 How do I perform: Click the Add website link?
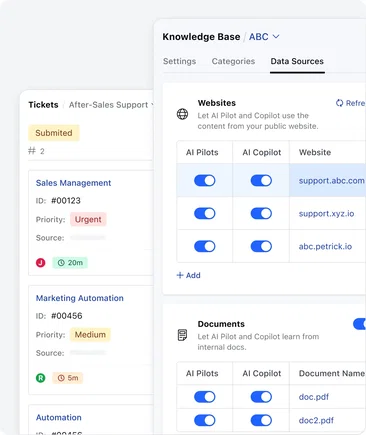point(188,275)
